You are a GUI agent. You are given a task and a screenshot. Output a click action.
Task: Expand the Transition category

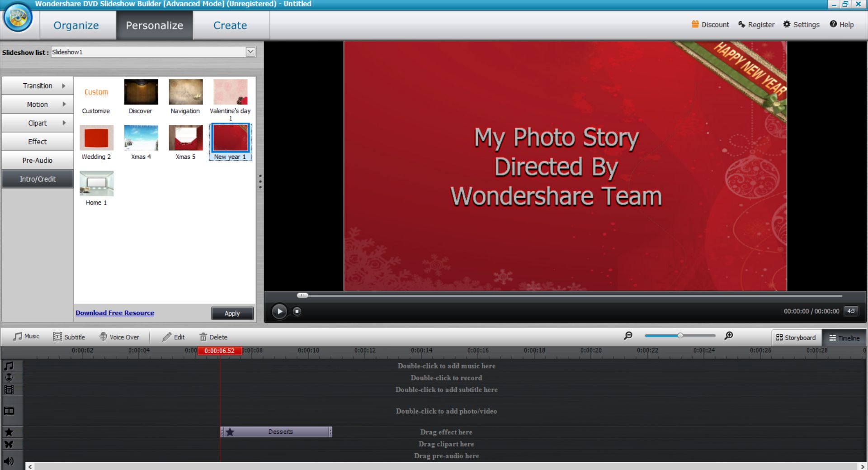37,85
